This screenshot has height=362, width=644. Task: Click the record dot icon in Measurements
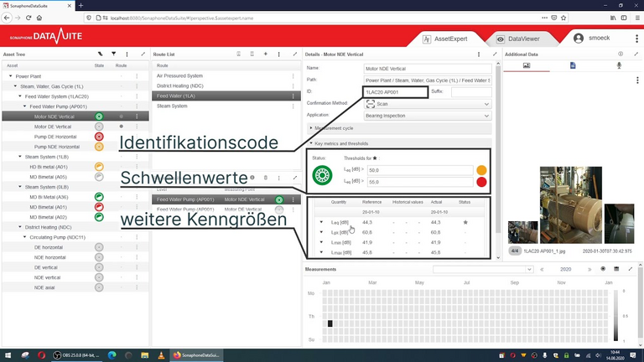[603, 269]
